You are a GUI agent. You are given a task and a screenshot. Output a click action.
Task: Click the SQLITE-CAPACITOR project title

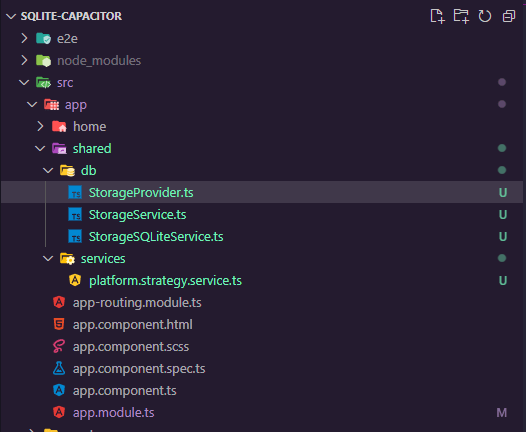(x=71, y=16)
